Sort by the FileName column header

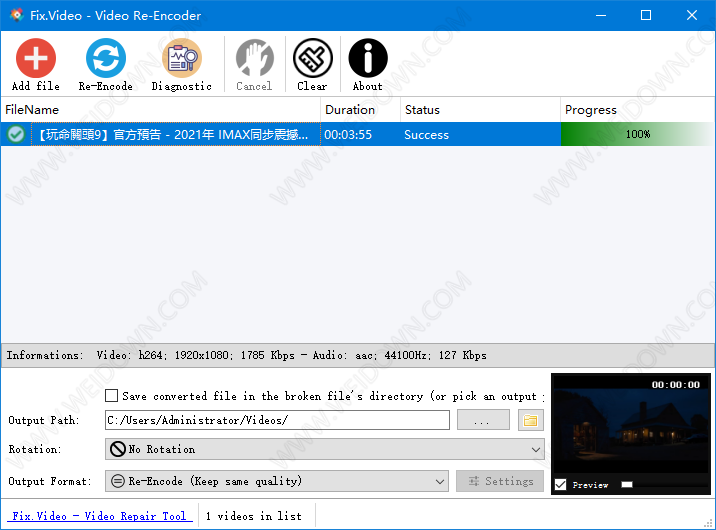coord(161,110)
